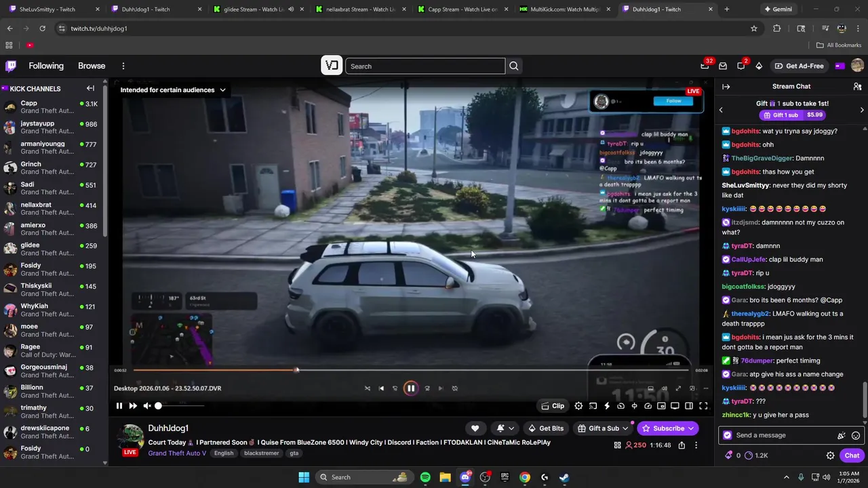The image size is (868, 488).
Task: Click the cast icon in player controls
Action: pos(593,406)
